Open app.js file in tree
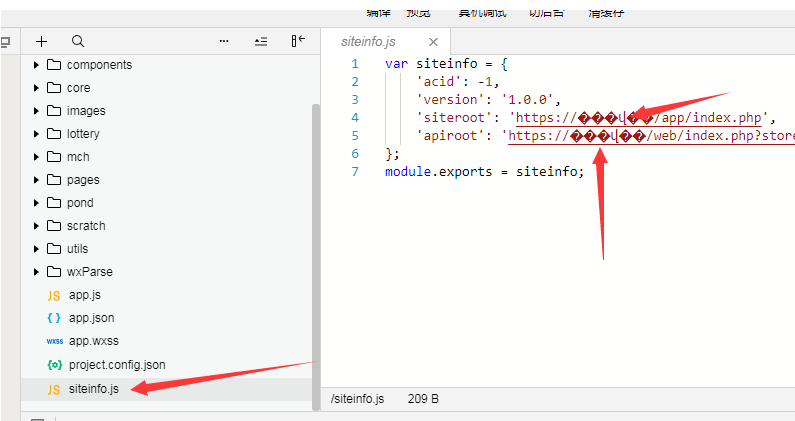The width and height of the screenshot is (795, 421). pos(85,295)
